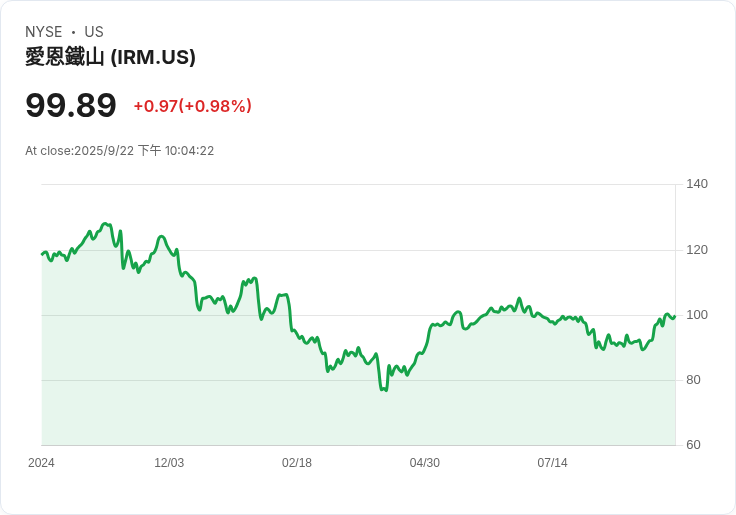Click the 120 y-axis price label

697,250
